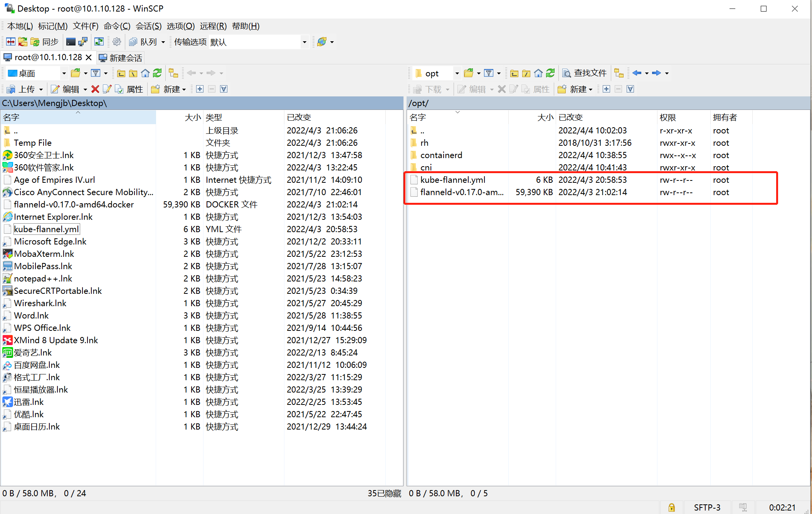The image size is (812, 514).
Task: Click the 上传 upload button
Action: tap(21, 89)
